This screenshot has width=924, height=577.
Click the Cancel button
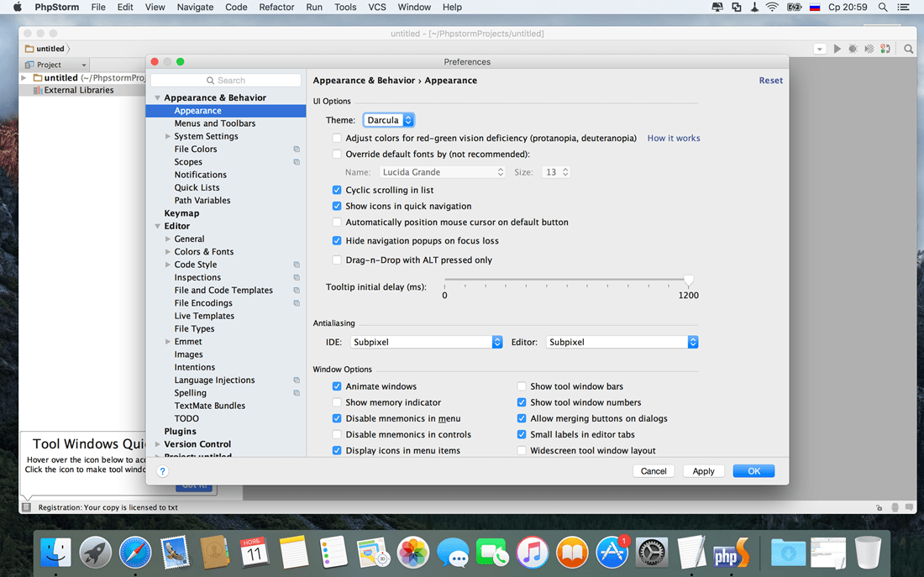654,471
